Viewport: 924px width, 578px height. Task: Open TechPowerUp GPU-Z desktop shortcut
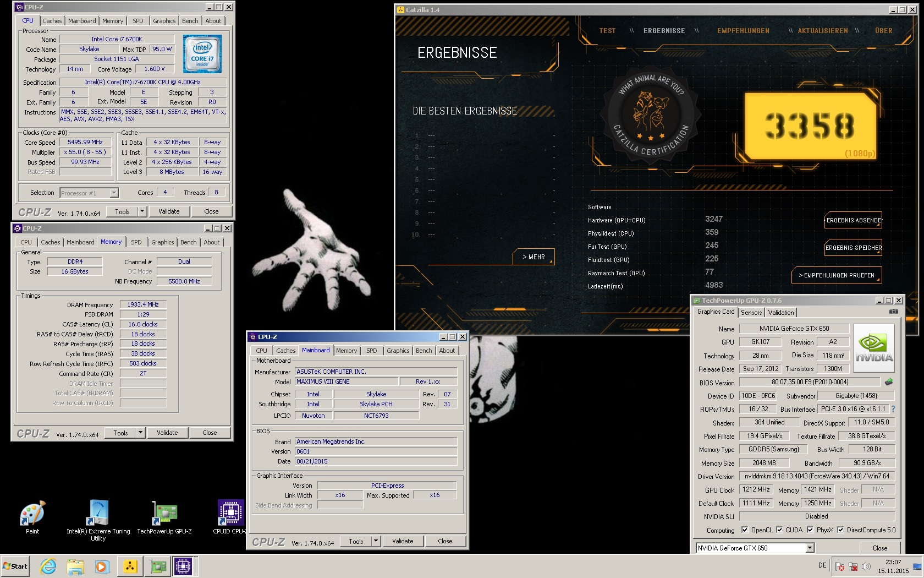pyautogui.click(x=164, y=517)
